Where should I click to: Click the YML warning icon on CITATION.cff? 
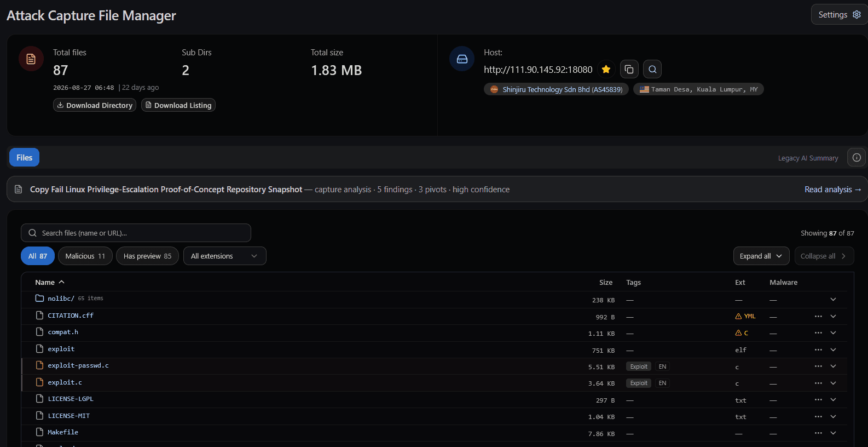coord(738,316)
